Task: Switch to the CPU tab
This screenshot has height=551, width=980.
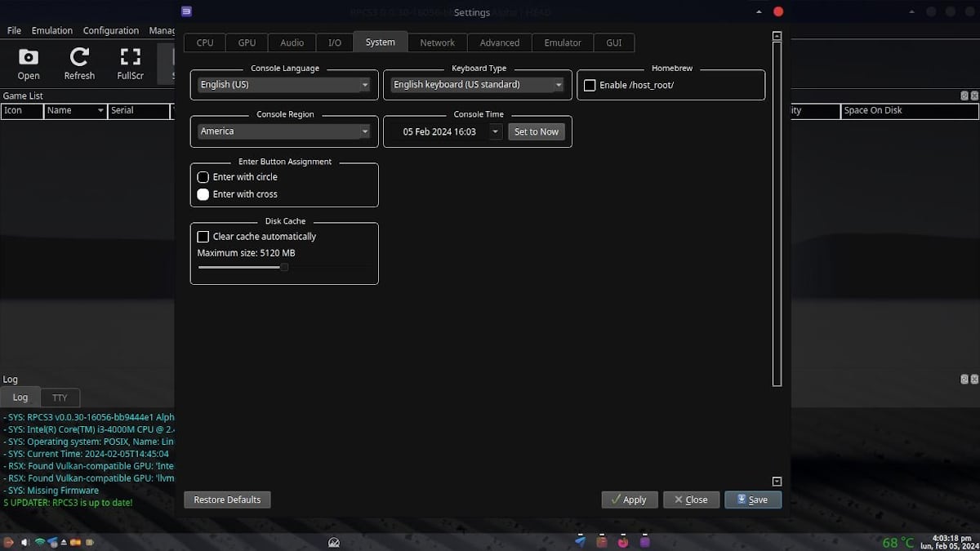Action: (x=205, y=42)
